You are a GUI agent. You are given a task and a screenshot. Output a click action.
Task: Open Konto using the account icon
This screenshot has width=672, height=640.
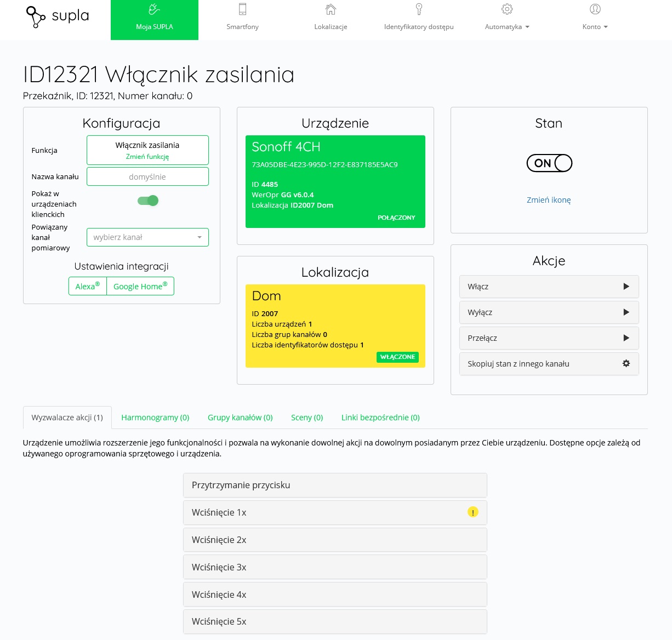(594, 9)
